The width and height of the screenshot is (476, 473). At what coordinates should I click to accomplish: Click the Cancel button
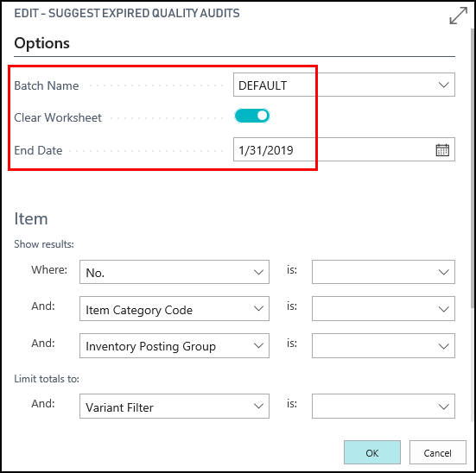438,452
